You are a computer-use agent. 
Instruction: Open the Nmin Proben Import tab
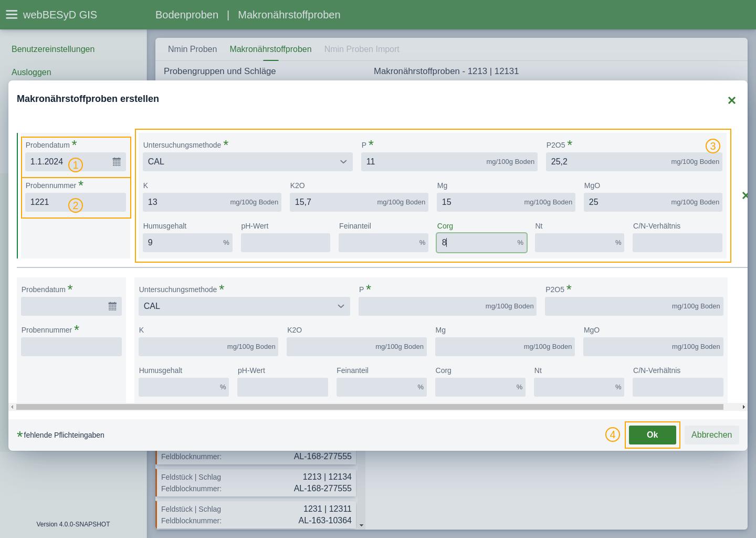coord(362,49)
